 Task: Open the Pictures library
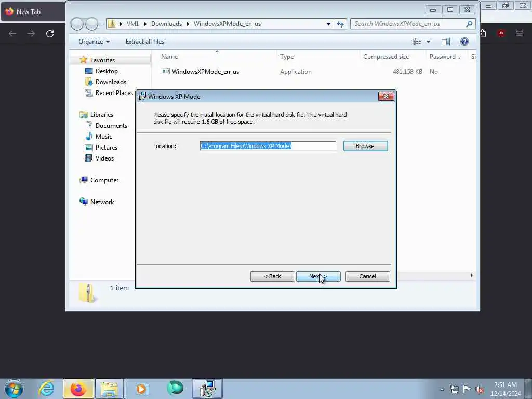click(106, 147)
